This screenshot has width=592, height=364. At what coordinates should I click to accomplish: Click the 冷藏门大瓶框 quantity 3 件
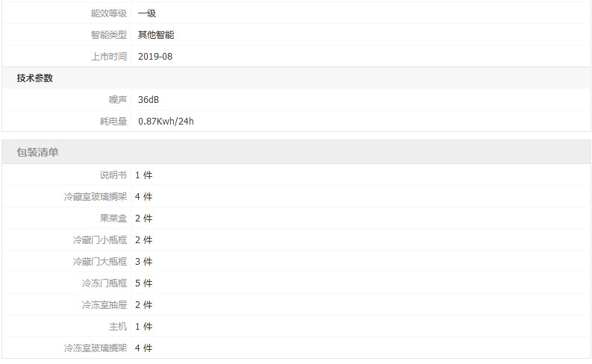point(143,262)
